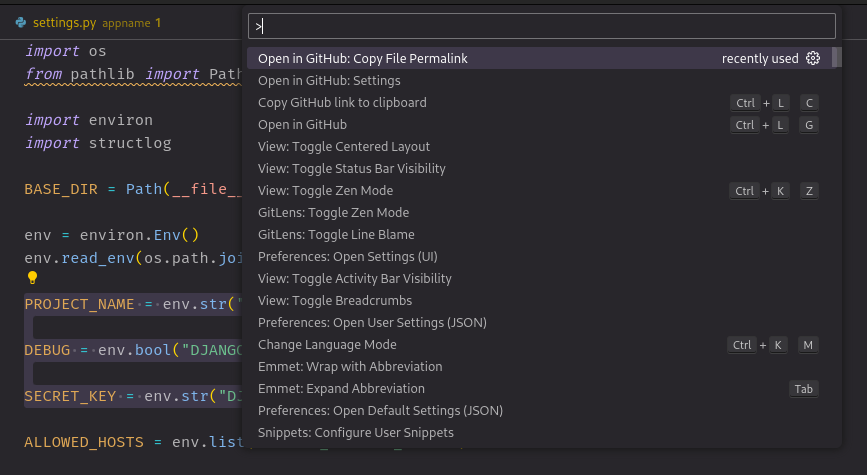
Task: Click the DEBUG variable in editor
Action: (x=47, y=350)
